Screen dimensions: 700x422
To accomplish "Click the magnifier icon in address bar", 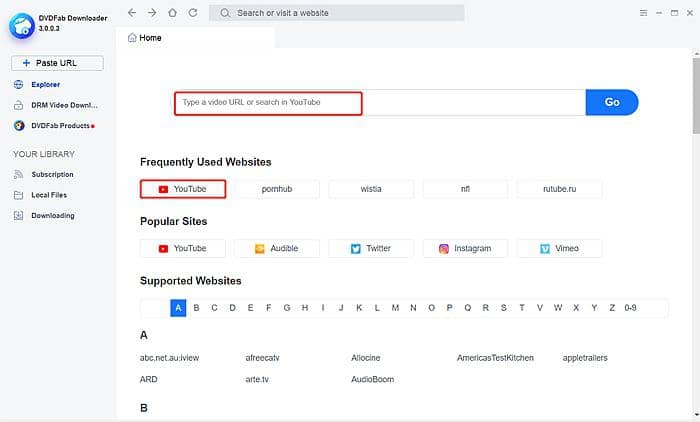I will pyautogui.click(x=225, y=13).
